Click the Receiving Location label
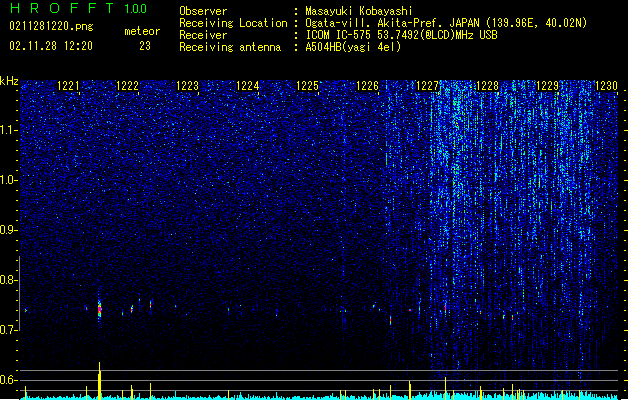This screenshot has height=400, width=629. [x=233, y=23]
